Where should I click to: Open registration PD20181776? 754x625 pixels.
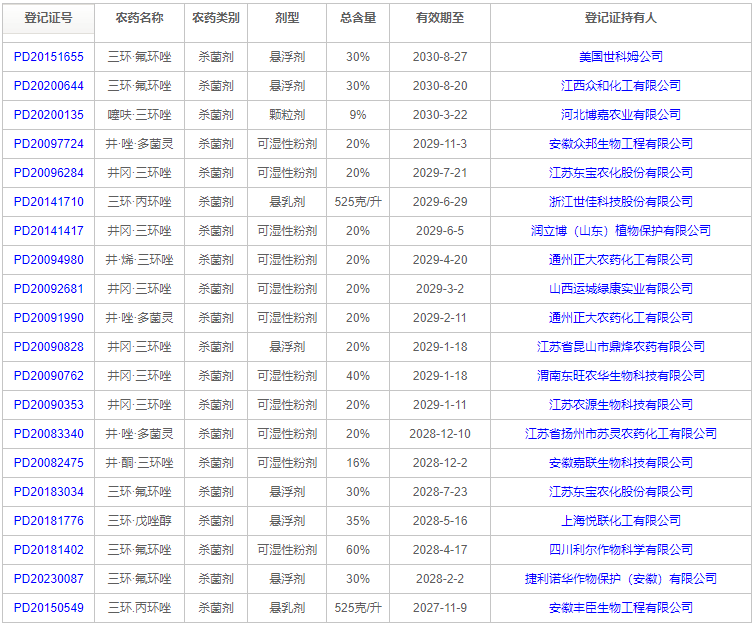[49, 521]
